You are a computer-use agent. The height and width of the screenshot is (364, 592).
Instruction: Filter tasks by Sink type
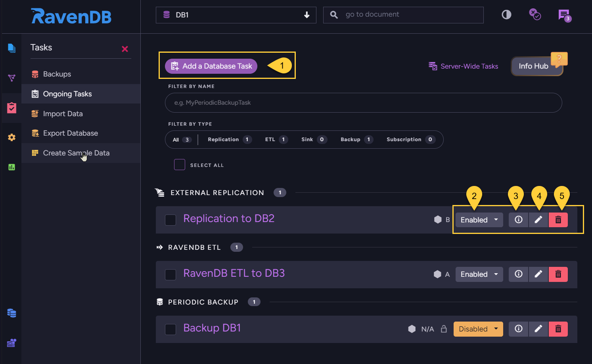pos(314,140)
